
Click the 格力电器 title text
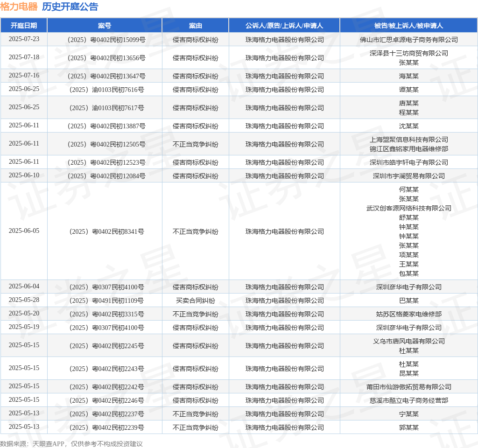[19, 7]
